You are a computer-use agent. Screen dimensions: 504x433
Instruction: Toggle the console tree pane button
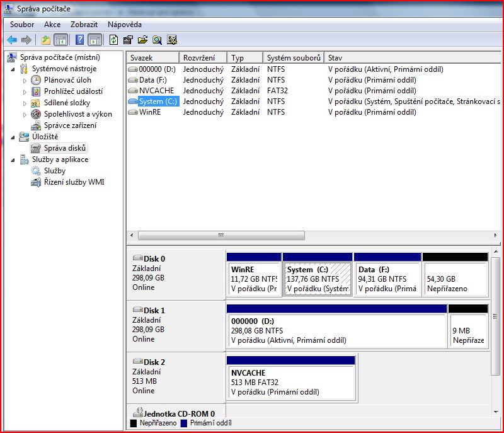61,40
